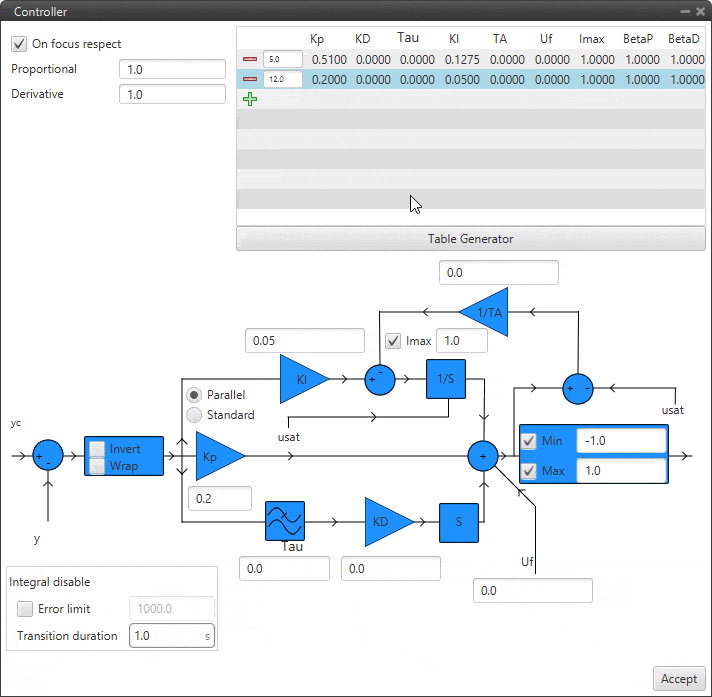
Task: Click the 1/S integrator block
Action: [x=446, y=379]
